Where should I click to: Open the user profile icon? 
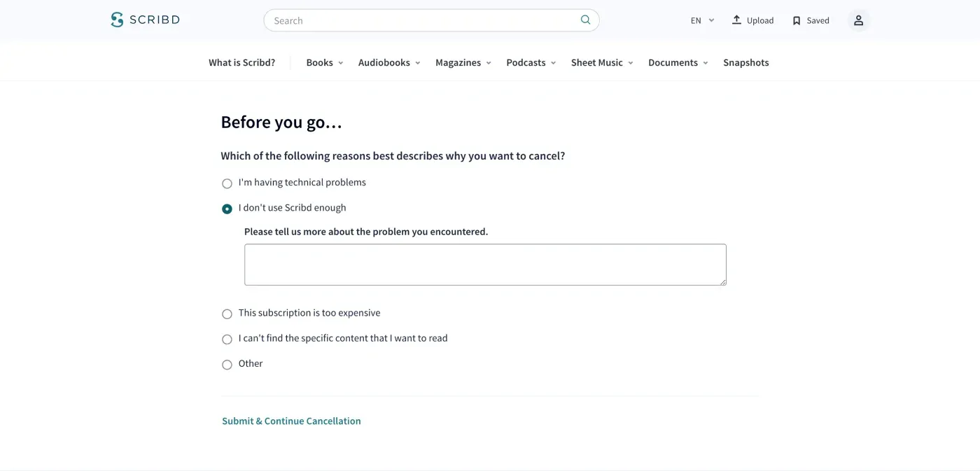(x=858, y=20)
